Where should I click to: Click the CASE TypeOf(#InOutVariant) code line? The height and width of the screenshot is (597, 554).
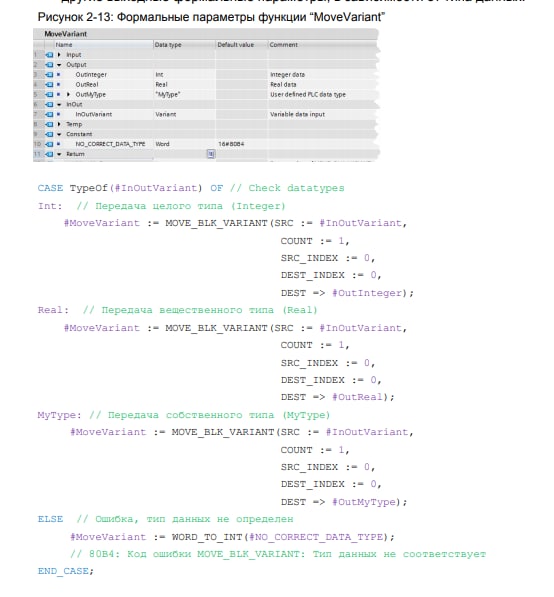(191, 188)
